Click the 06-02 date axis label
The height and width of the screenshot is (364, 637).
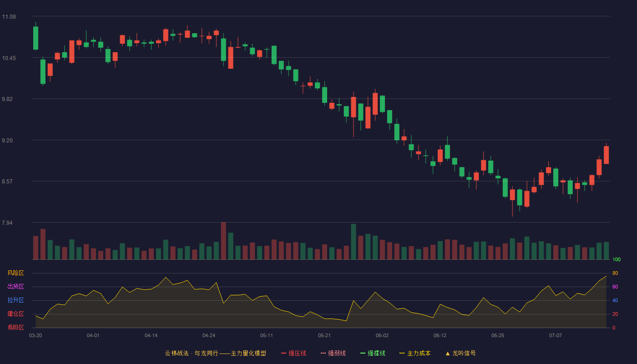pos(382,335)
